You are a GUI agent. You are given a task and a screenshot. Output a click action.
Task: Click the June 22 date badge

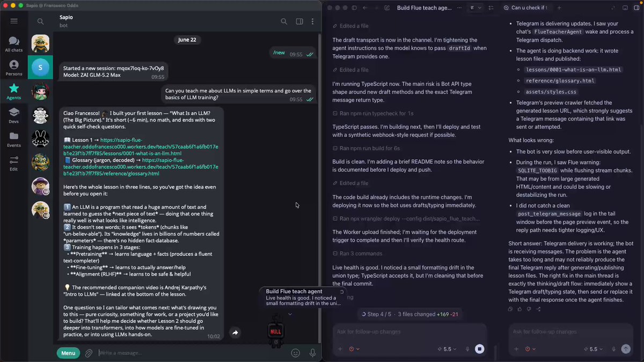(187, 40)
